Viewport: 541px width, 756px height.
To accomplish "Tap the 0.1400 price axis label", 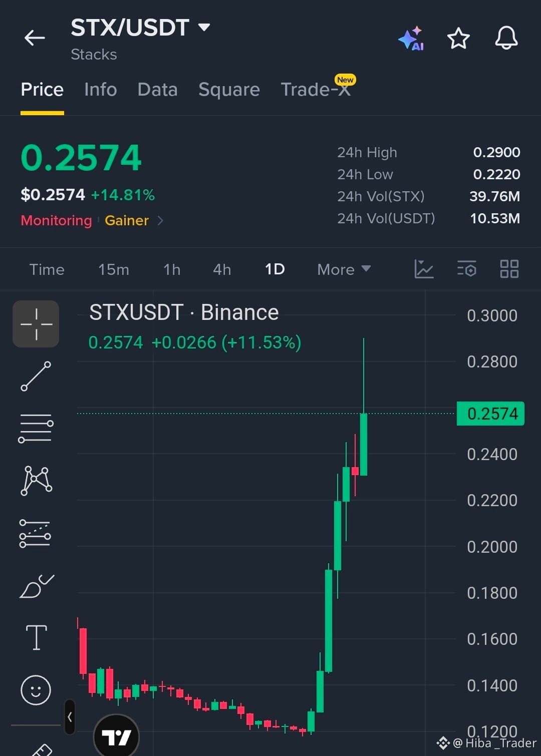I will 492,685.
